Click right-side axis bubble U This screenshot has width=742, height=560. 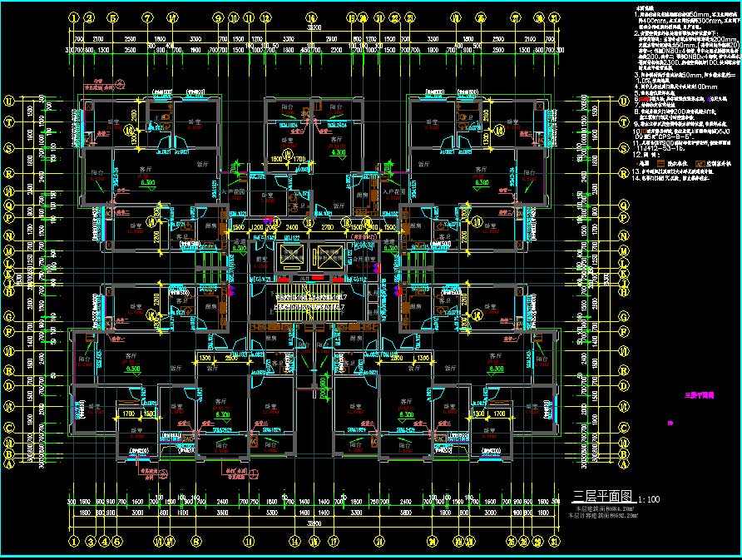(624, 101)
